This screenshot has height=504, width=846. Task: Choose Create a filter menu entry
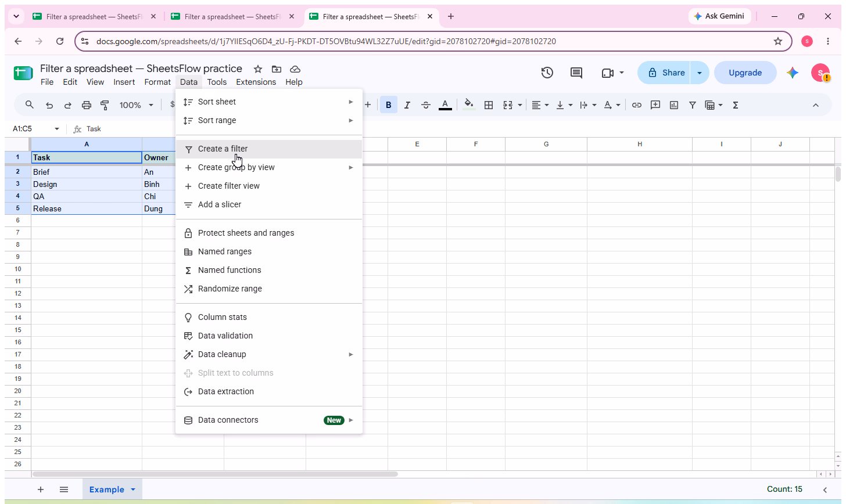click(269, 149)
